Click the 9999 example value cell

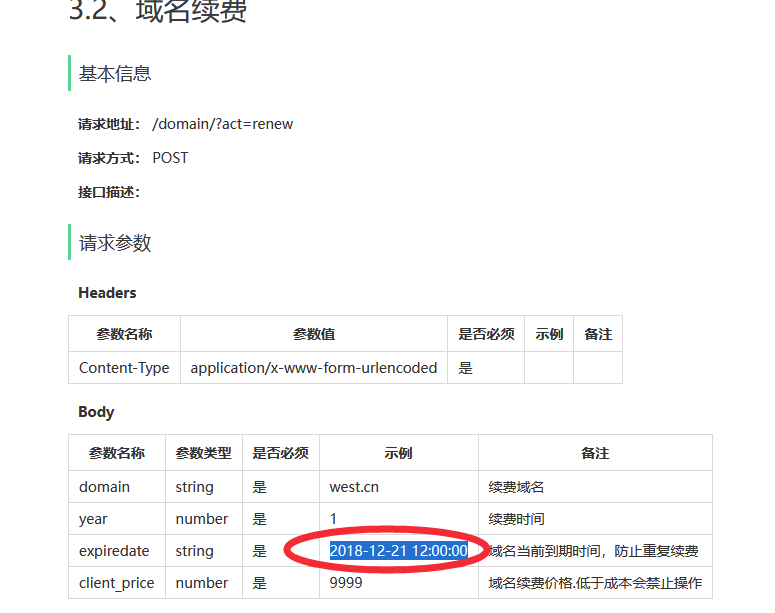click(346, 583)
